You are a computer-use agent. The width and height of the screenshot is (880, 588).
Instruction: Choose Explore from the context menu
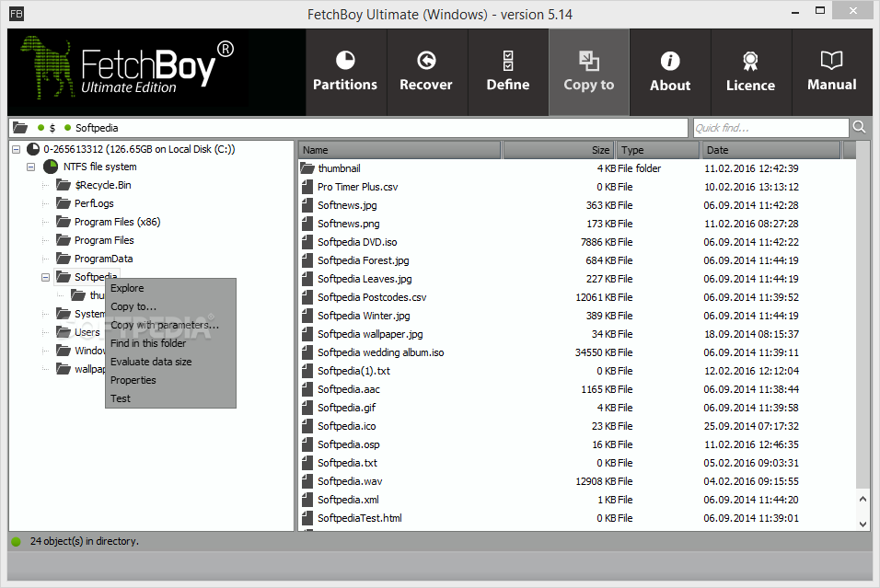coord(170,288)
